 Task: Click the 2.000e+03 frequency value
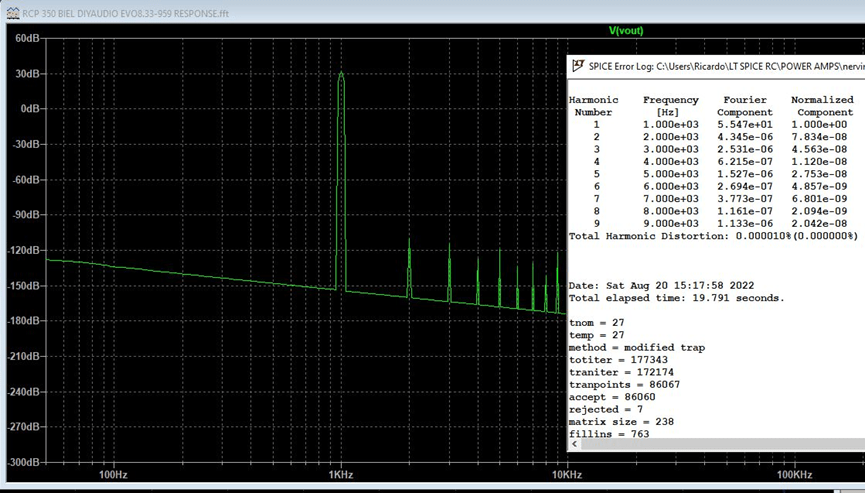[x=671, y=137]
